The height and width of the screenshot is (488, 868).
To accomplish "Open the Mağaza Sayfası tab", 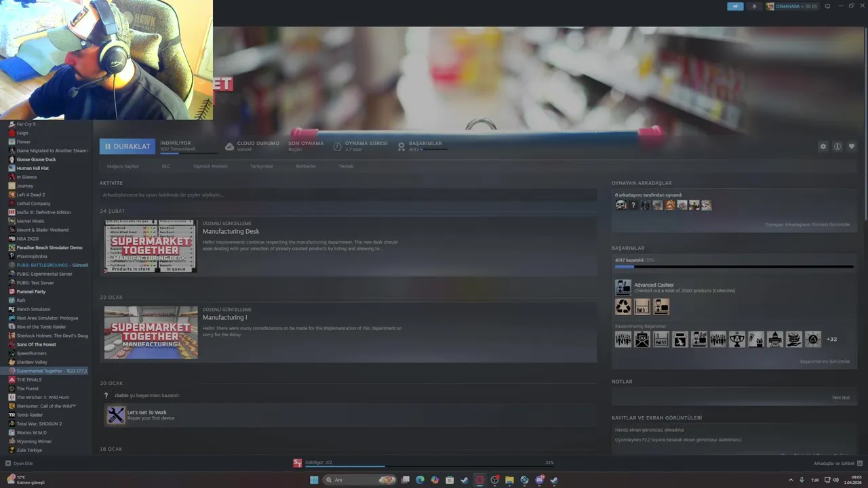I will click(123, 166).
